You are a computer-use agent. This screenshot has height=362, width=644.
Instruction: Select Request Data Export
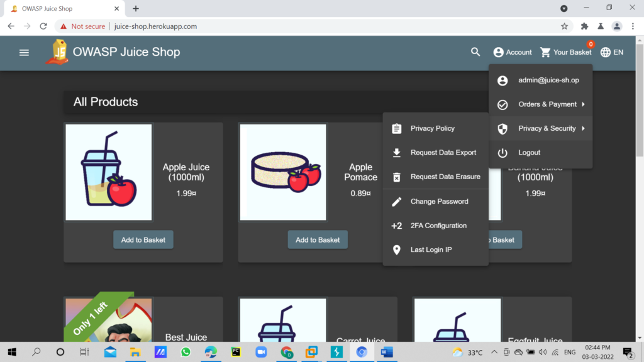tap(443, 153)
